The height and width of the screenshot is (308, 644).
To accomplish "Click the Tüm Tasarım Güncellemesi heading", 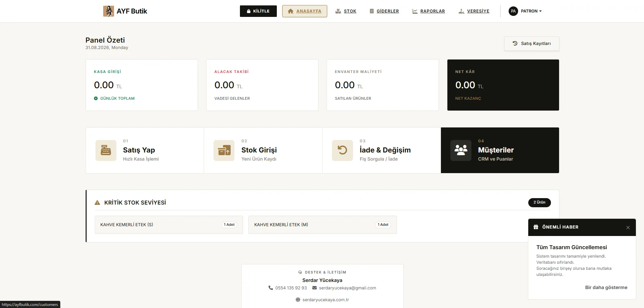I will coord(572,247).
